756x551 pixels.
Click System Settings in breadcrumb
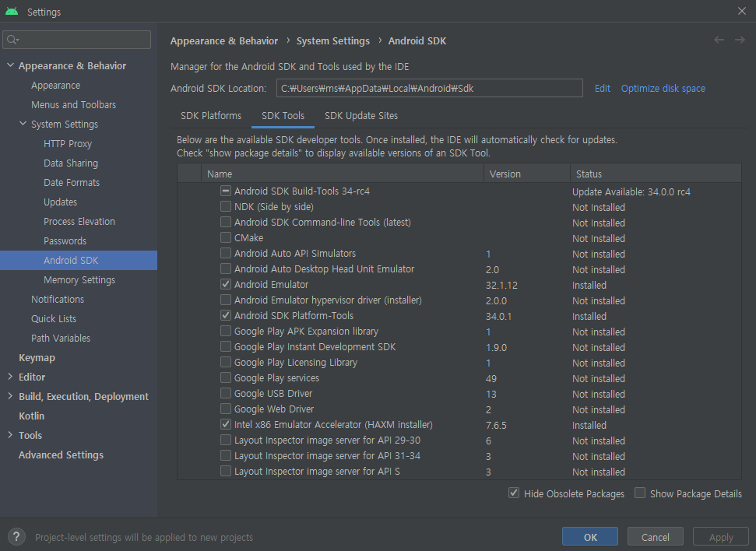[x=332, y=41]
